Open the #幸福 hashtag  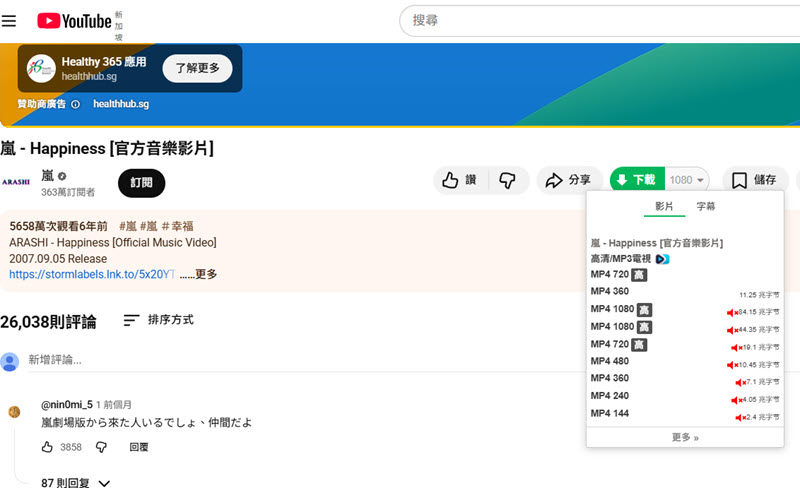coord(178,226)
